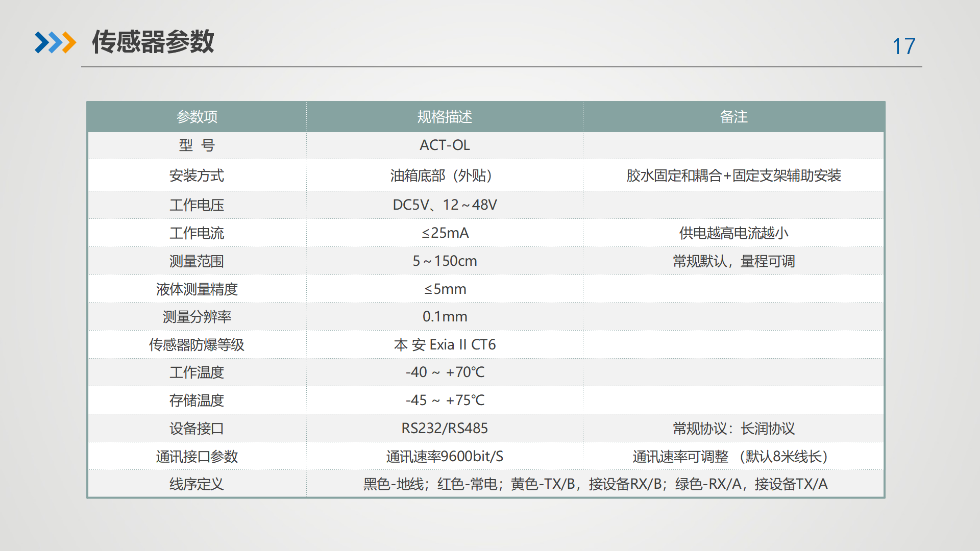Click the cell labeled 型 号

[x=197, y=145]
